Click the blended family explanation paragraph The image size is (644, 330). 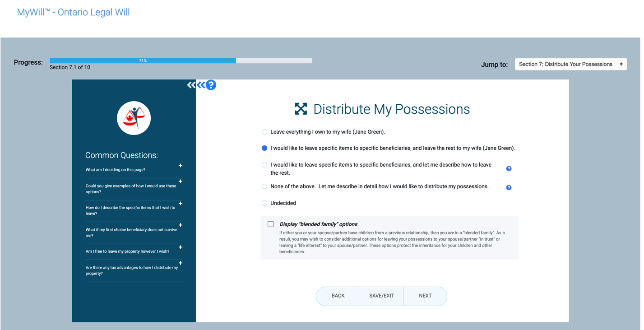click(392, 242)
